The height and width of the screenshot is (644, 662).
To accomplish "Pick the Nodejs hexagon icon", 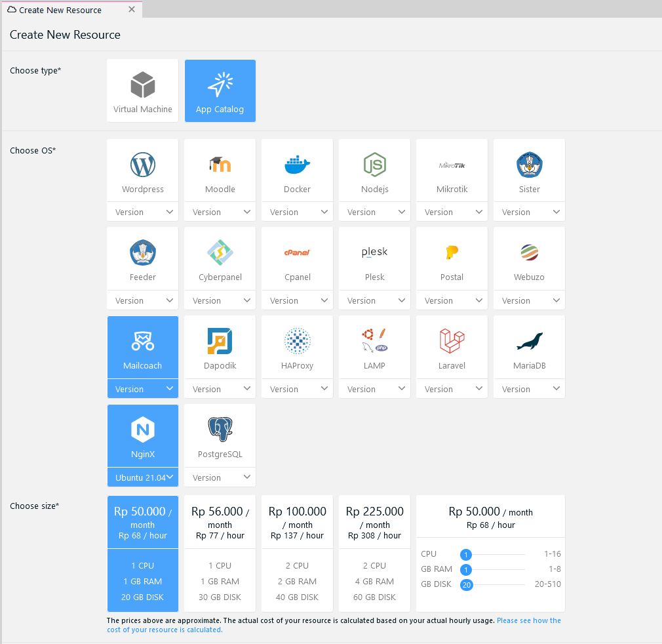I will (x=374, y=165).
